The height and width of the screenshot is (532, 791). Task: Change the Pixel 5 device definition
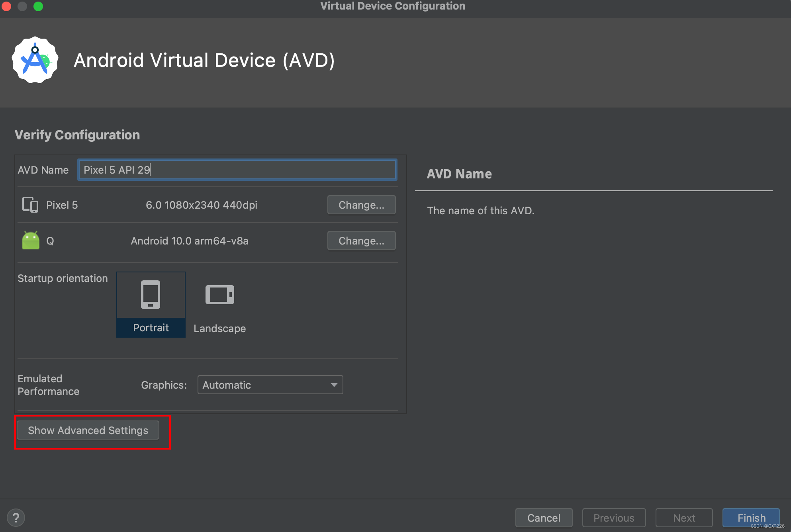click(x=361, y=205)
